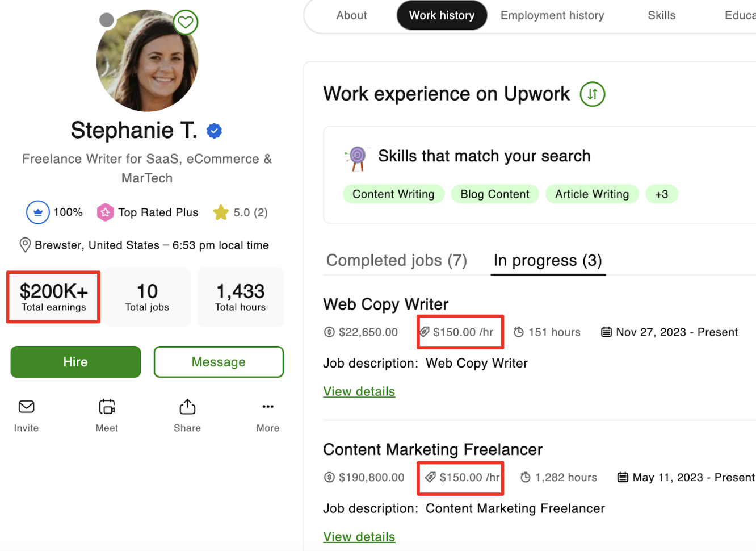Click the Share icon
Viewport: 756px width, 551px height.
point(187,407)
